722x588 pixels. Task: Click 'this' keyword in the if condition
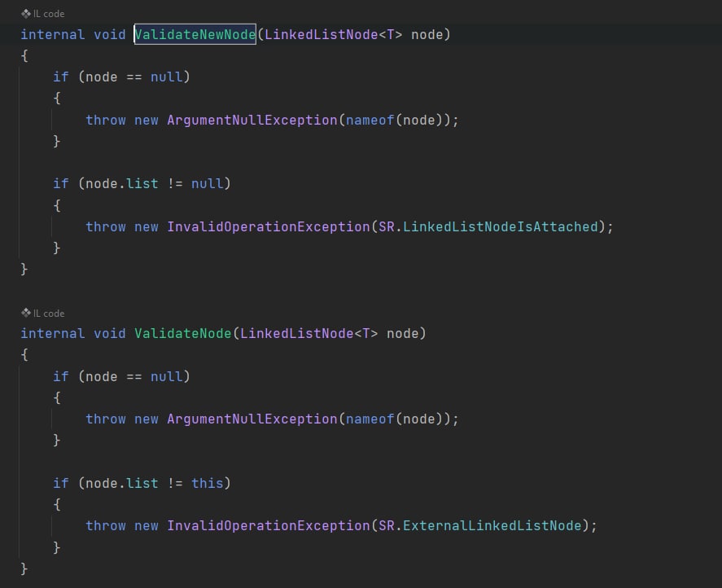(x=208, y=484)
